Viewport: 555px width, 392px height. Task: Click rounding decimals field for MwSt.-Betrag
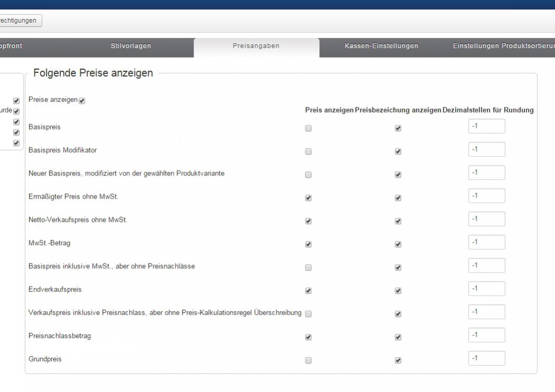486,242
